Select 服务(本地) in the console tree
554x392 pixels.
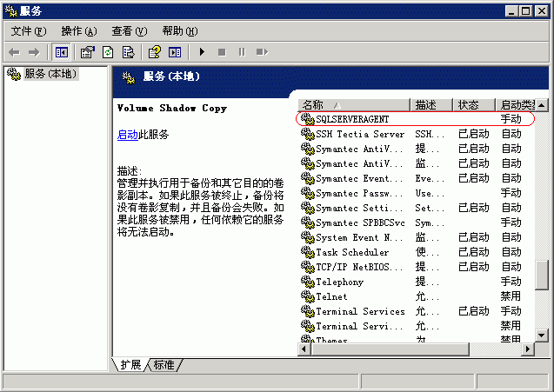tap(50, 75)
